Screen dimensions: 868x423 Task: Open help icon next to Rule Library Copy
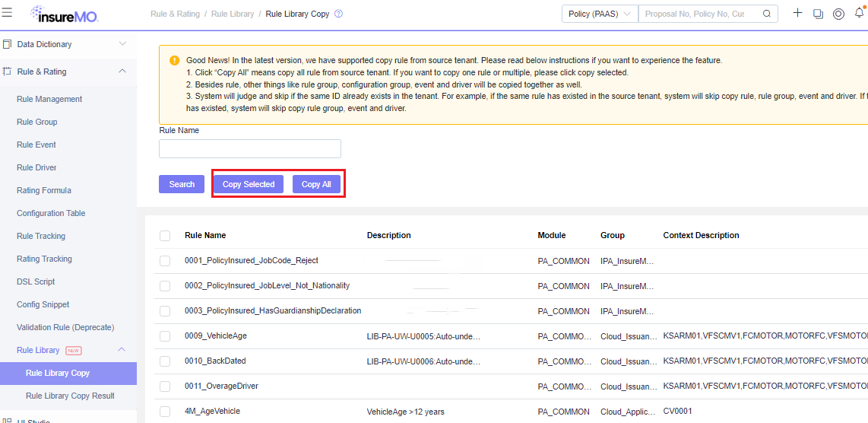(x=339, y=14)
